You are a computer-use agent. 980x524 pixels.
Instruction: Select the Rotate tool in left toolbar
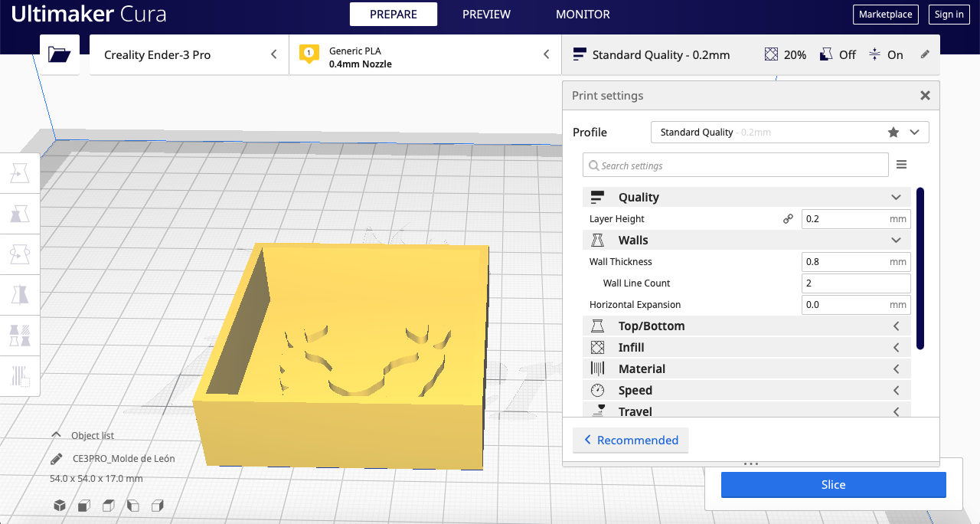[19, 254]
